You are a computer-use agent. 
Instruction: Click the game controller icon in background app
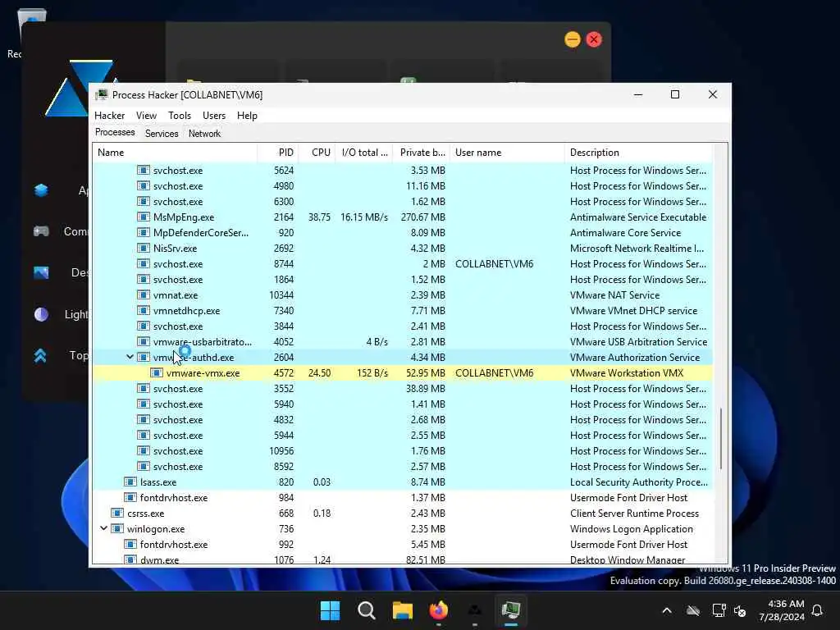pyautogui.click(x=41, y=231)
